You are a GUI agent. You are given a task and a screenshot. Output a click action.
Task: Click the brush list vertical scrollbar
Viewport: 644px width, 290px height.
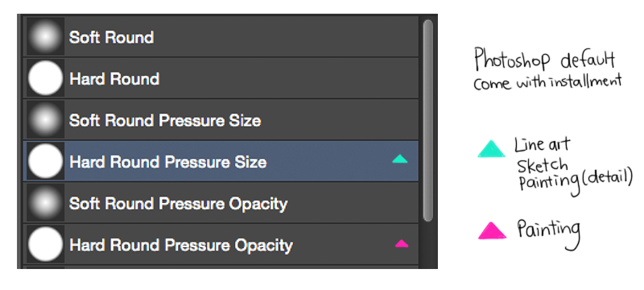[x=428, y=120]
